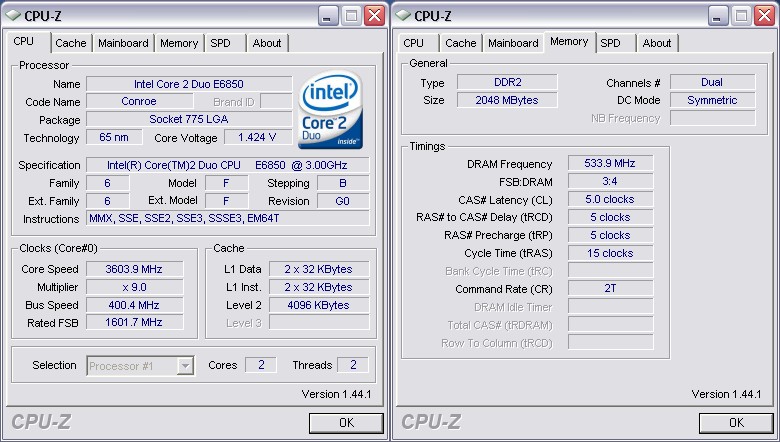Switch to CPU tab in right window

pyautogui.click(x=414, y=43)
